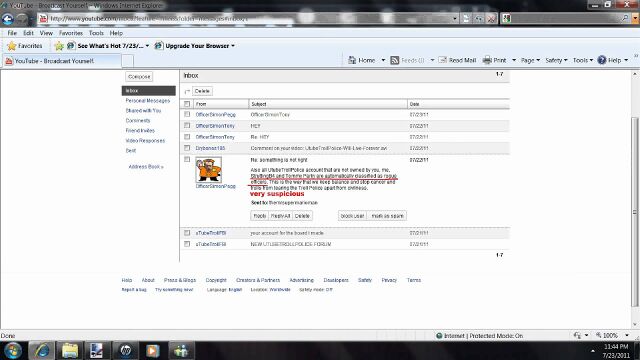This screenshot has height=360, width=640.
Task: Open new blank tab button
Action: (127, 61)
